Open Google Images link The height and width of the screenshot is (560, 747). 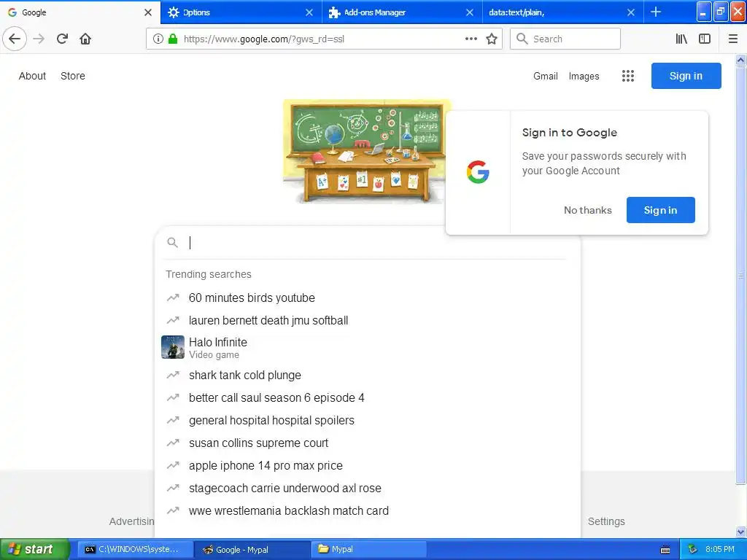tap(584, 76)
